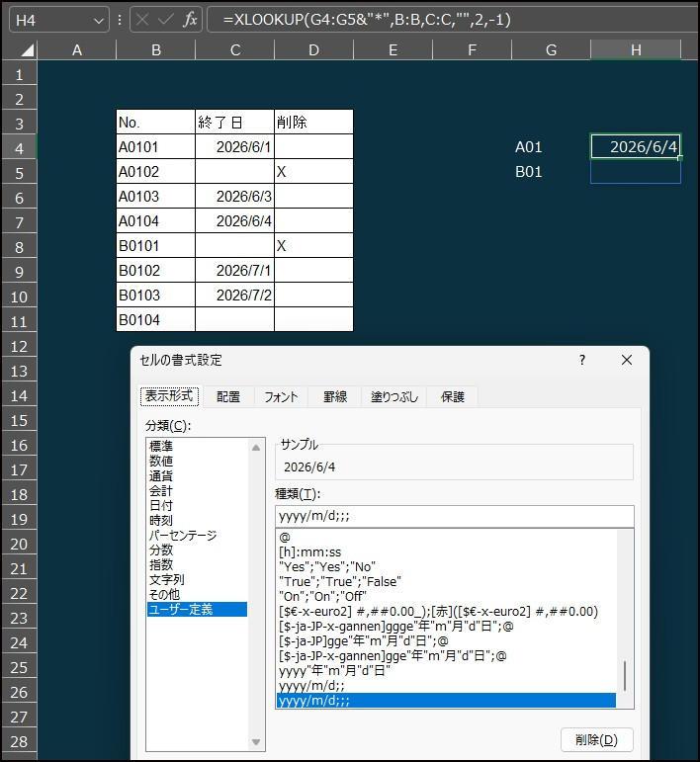The height and width of the screenshot is (762, 700).
Task: Select [h]:mm:ss format in type list
Action: click(447, 552)
